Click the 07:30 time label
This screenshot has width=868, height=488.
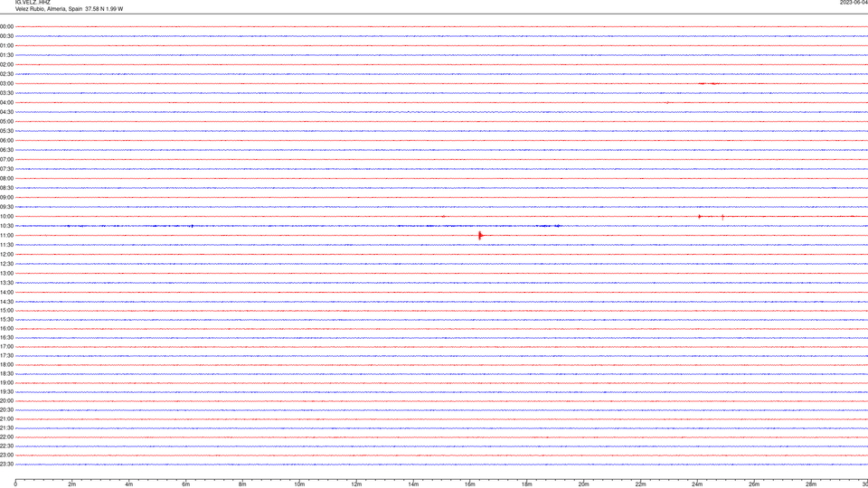click(x=6, y=169)
